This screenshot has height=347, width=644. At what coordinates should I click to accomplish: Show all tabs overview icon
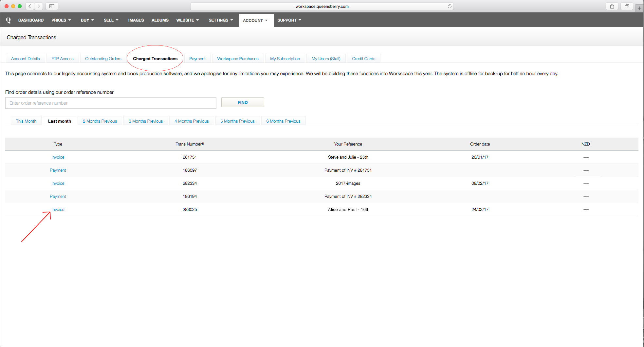tap(627, 6)
